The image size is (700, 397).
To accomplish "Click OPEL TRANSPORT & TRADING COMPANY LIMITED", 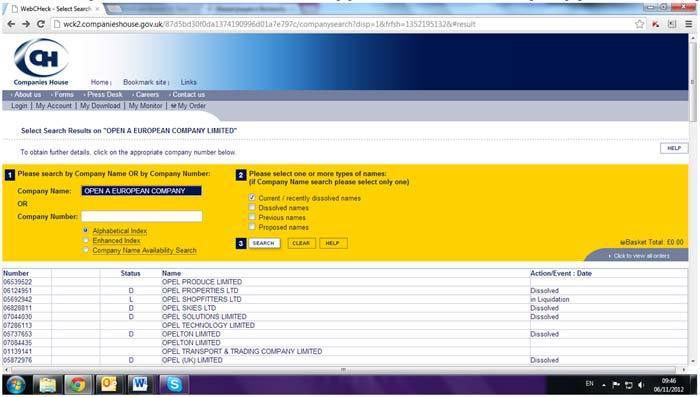I will coord(242,351).
